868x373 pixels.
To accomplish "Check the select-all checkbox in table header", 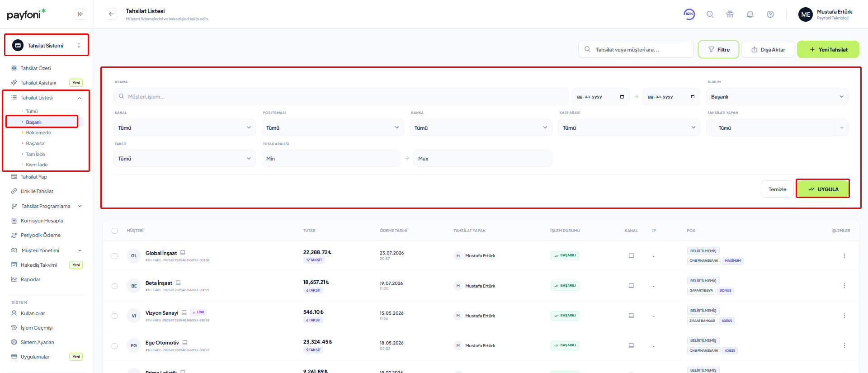I will 114,231.
